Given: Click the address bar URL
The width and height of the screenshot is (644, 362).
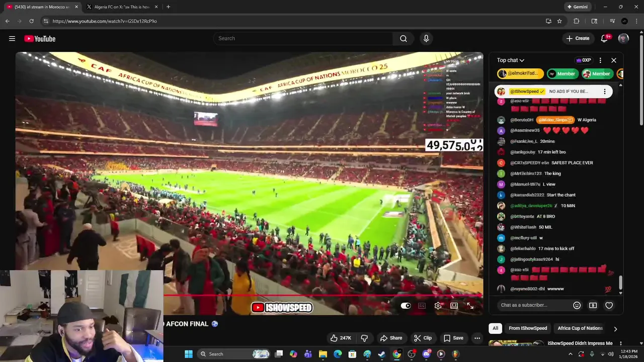Looking at the screenshot, I should [x=105, y=21].
